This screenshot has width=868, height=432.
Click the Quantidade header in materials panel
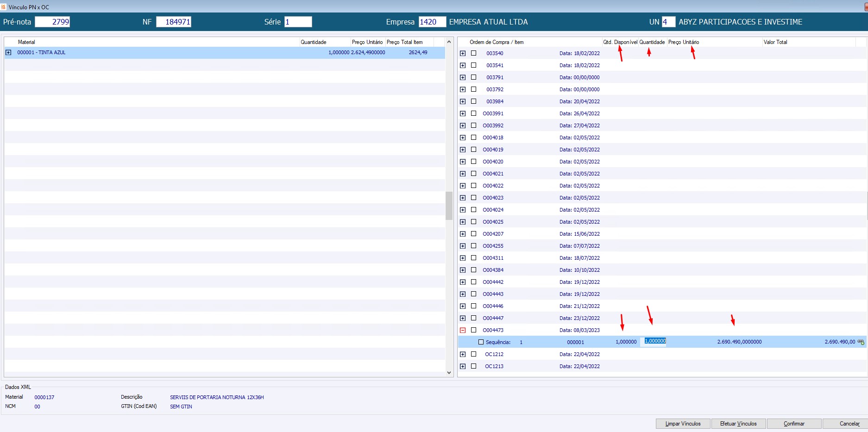[314, 42]
